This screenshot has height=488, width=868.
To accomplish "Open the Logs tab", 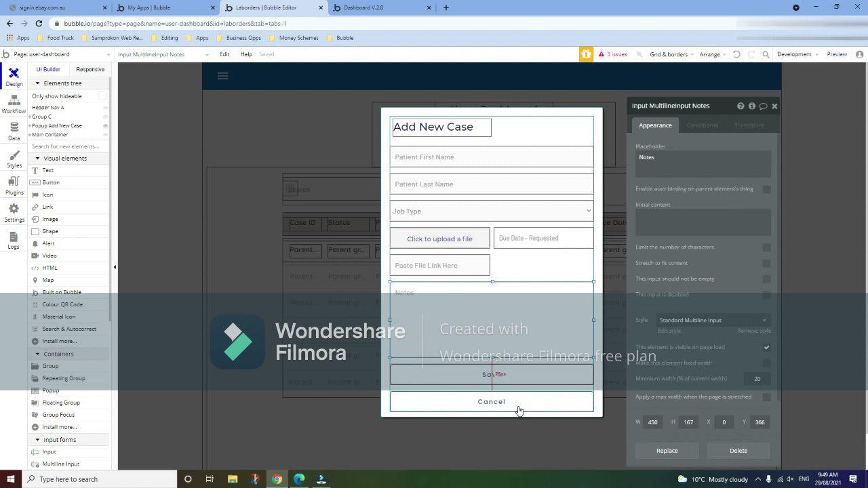I will [x=14, y=240].
